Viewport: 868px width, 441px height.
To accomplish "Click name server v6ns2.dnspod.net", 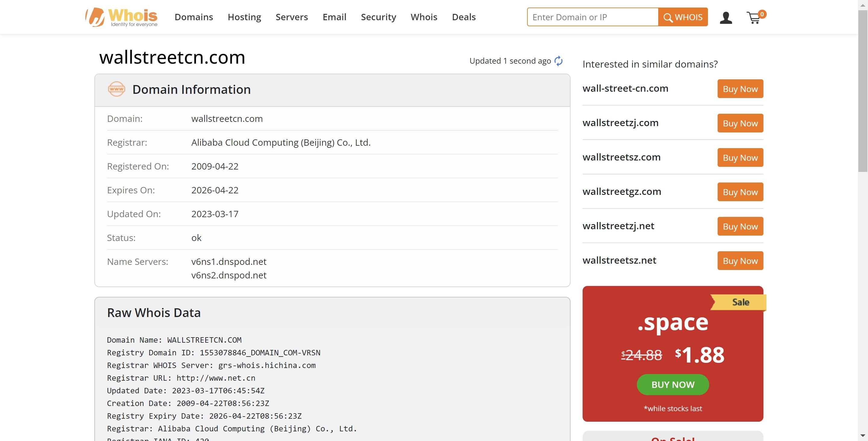I will click(229, 275).
